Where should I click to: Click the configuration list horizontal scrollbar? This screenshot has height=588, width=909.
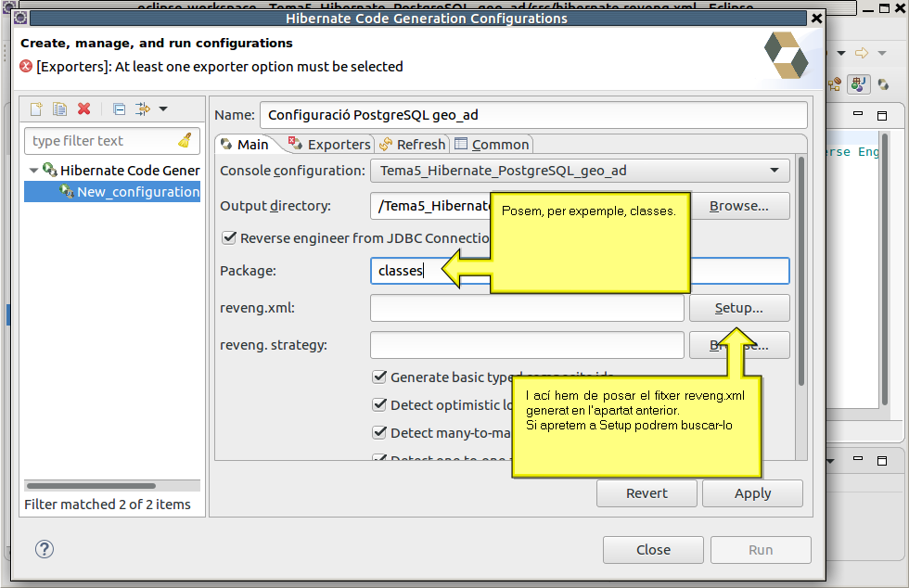(x=91, y=486)
